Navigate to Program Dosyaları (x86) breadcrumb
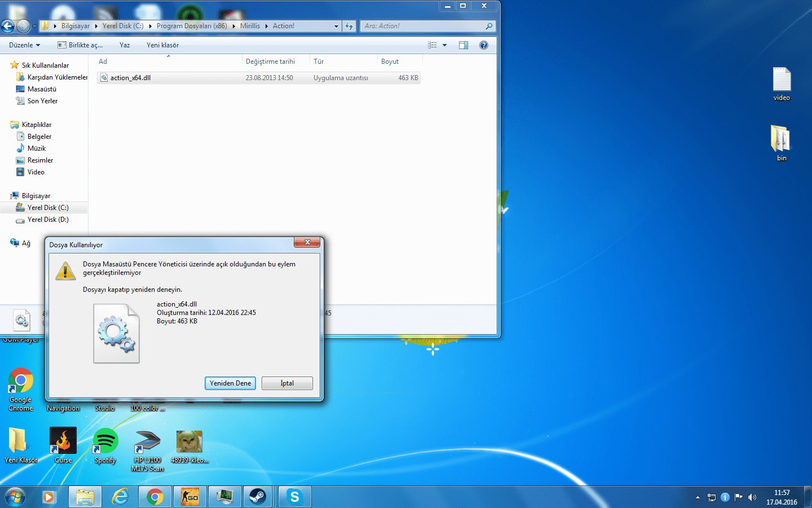This screenshot has height=508, width=812. pos(192,26)
